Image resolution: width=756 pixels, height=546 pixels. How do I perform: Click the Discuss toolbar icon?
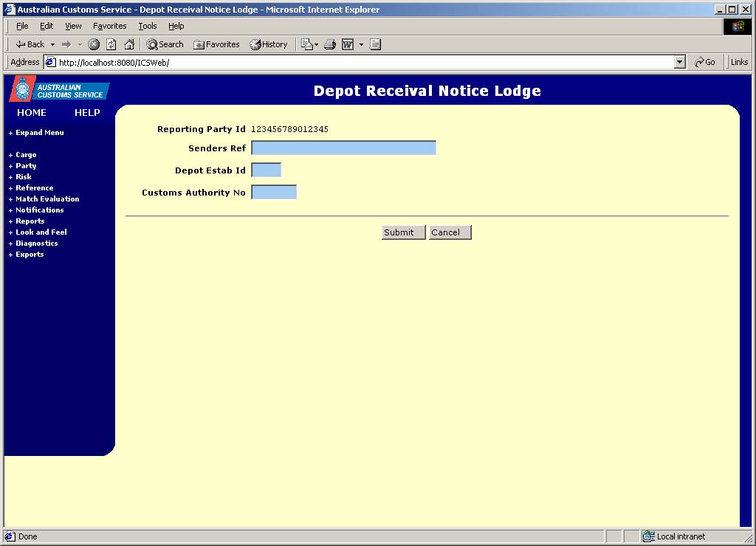[x=375, y=44]
